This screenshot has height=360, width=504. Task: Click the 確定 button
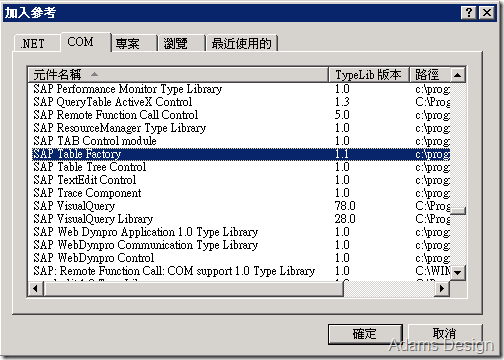tap(365, 334)
